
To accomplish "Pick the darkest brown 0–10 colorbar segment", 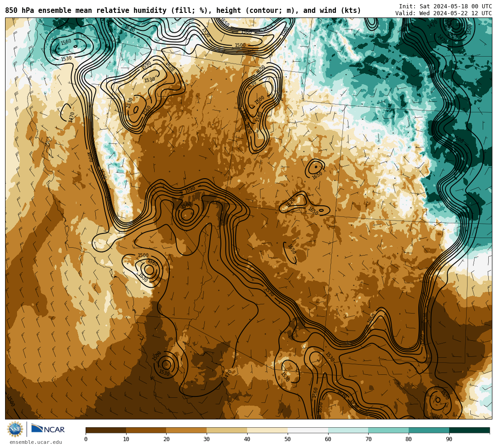I will (x=106, y=430).
